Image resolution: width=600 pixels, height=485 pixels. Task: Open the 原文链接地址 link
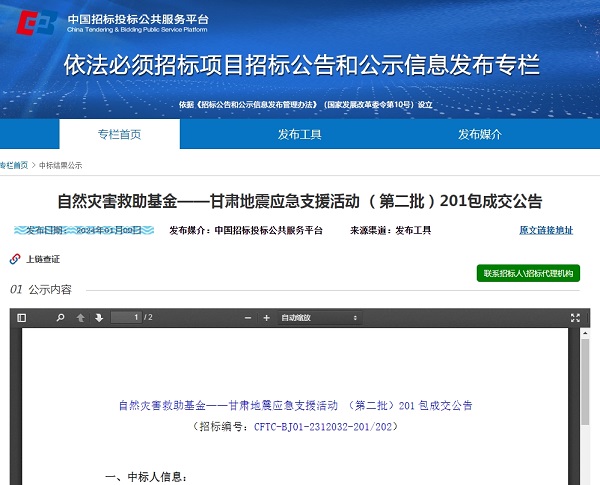click(546, 230)
